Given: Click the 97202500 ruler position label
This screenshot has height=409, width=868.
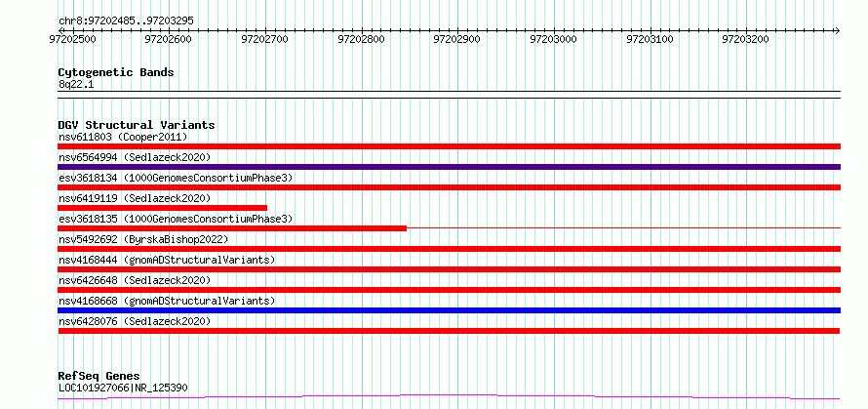Looking at the screenshot, I should coord(72,39).
